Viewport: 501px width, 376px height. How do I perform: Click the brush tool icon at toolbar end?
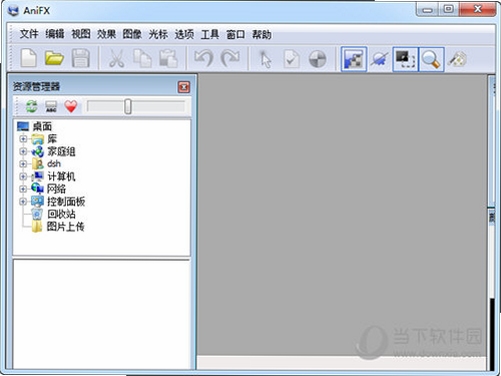click(457, 59)
